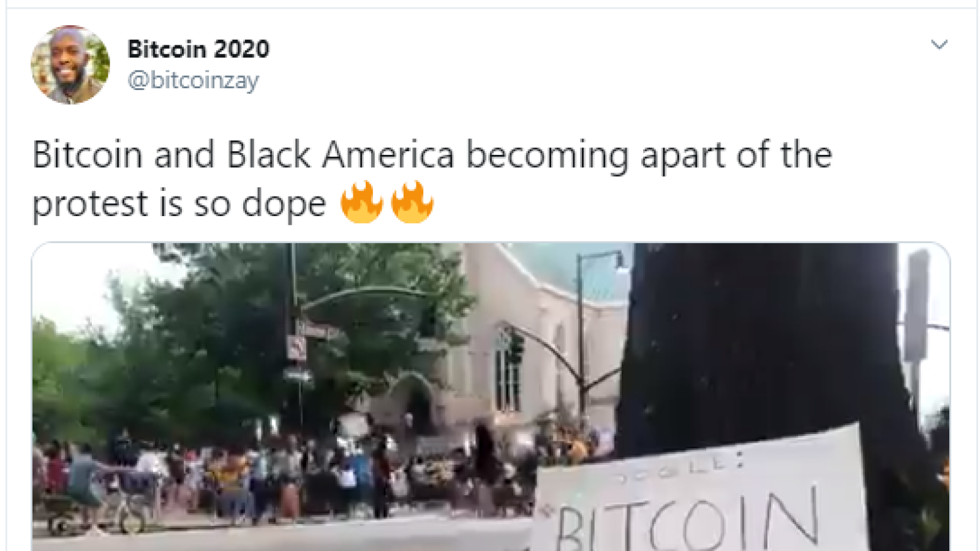The image size is (980, 551).
Task: Open the Bitcoin 2020 display name link
Action: click(x=198, y=49)
